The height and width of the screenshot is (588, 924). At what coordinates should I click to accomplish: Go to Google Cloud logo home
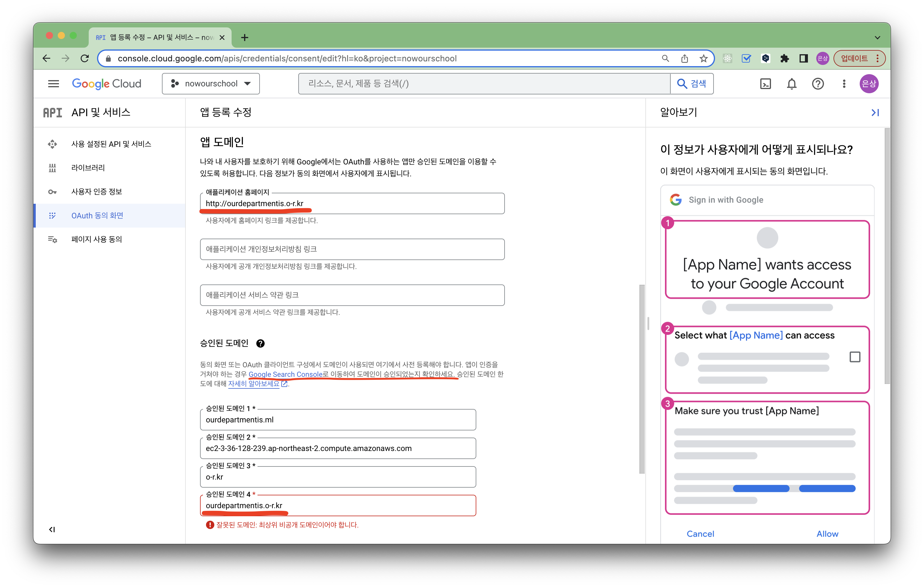click(x=107, y=84)
